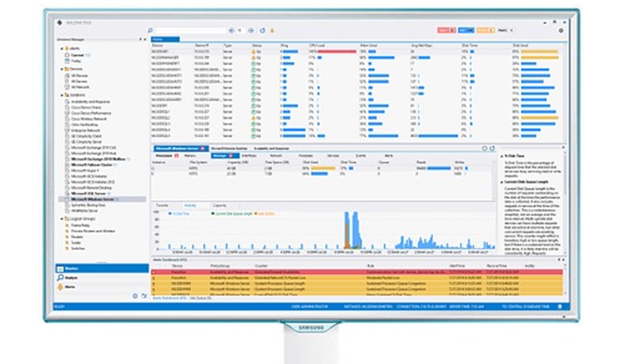
Task: Click the application logo in the title bar
Action: [59, 23]
